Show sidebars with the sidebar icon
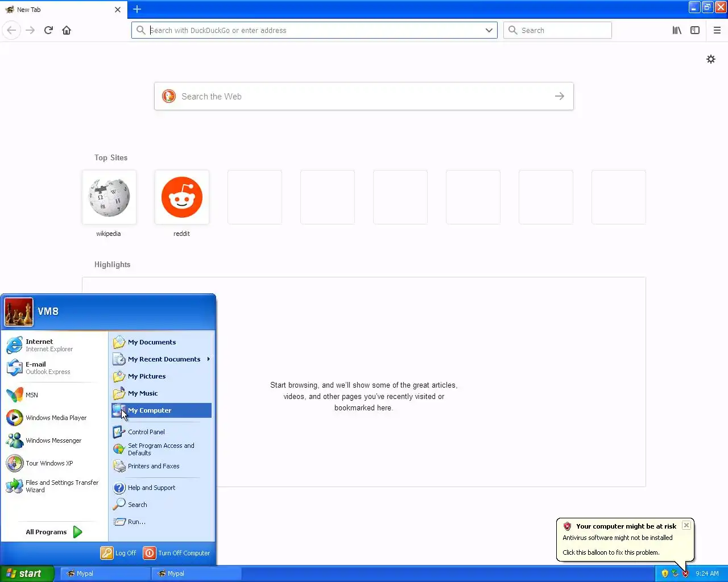 (x=695, y=30)
